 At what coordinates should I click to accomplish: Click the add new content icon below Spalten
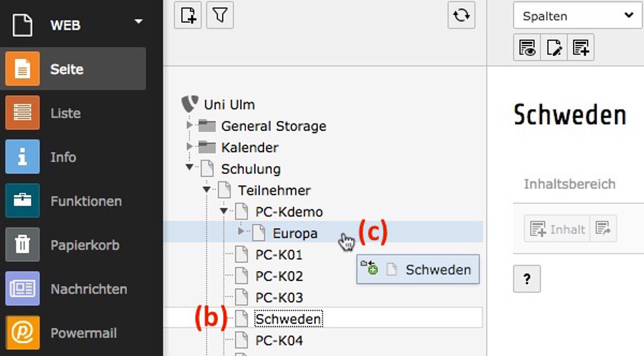coord(581,47)
